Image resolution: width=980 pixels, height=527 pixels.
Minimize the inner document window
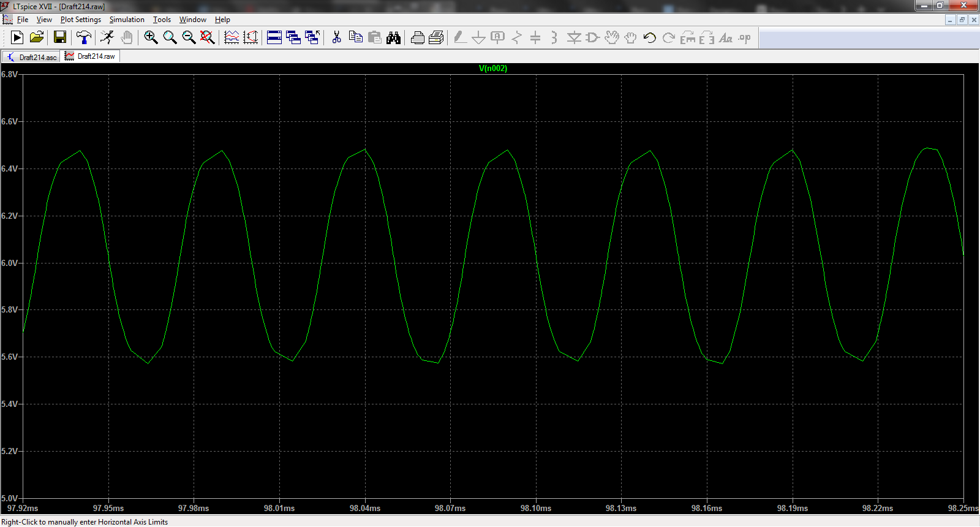pyautogui.click(x=950, y=20)
